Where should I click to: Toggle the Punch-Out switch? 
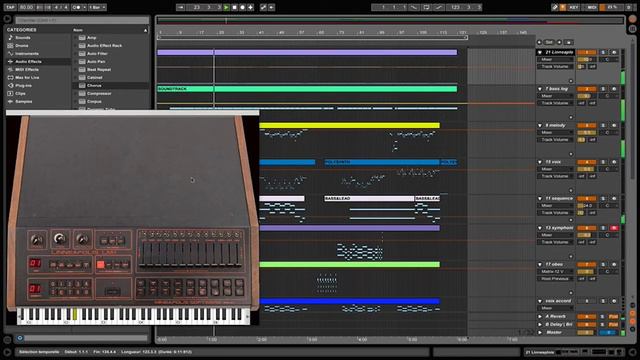coord(439,7)
